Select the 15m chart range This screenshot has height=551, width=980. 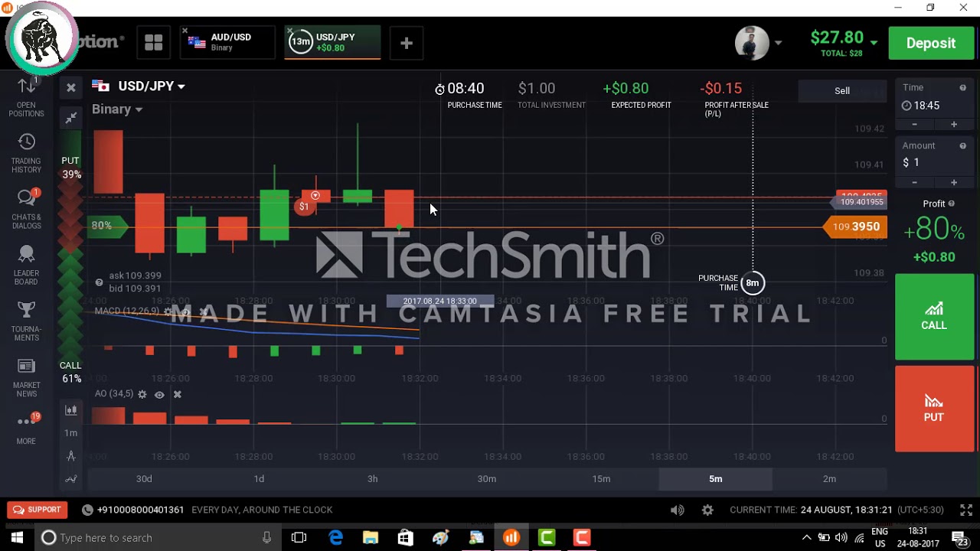[601, 479]
